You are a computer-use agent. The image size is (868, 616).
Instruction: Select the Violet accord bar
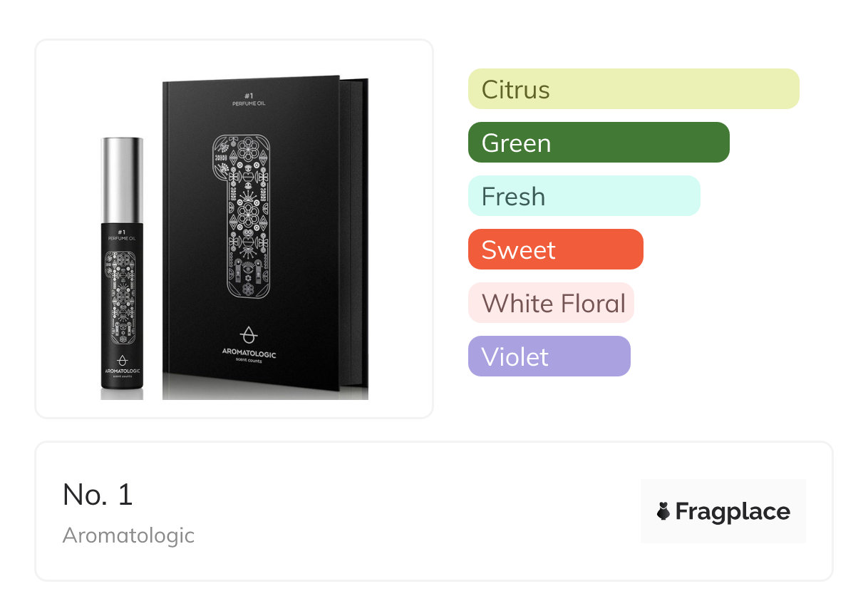549,356
